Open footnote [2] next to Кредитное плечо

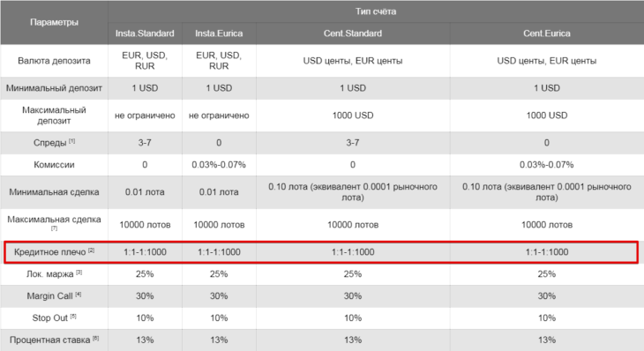tap(91, 250)
